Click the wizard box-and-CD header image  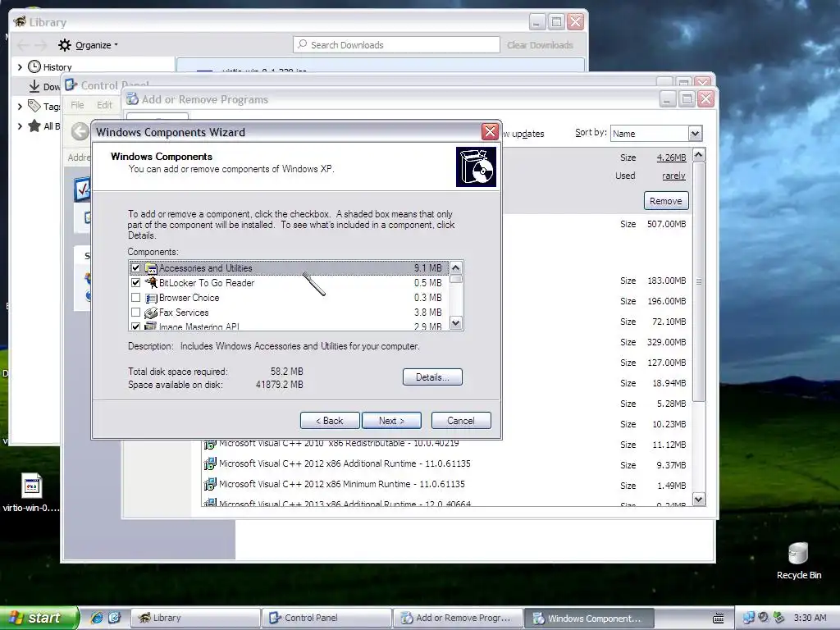476,167
